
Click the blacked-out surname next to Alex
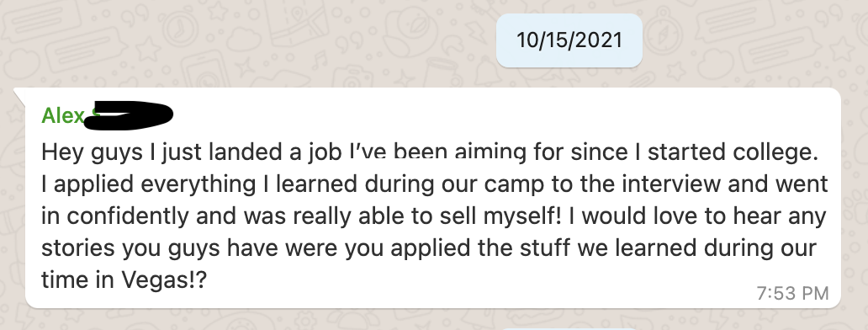tap(129, 115)
